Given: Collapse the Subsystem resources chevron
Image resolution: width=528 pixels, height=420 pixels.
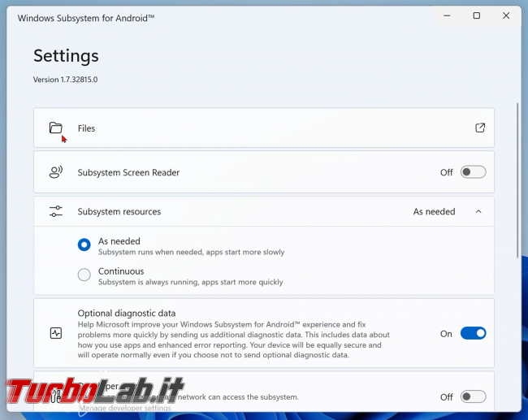Looking at the screenshot, I should coord(478,211).
